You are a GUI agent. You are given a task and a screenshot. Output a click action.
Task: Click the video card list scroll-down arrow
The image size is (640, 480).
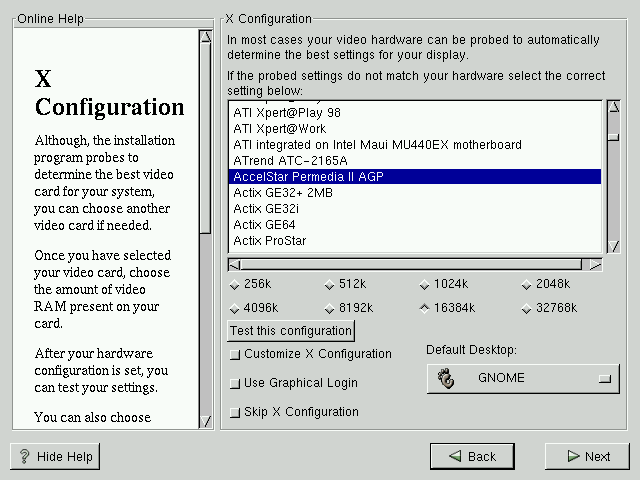pyautogui.click(x=612, y=247)
